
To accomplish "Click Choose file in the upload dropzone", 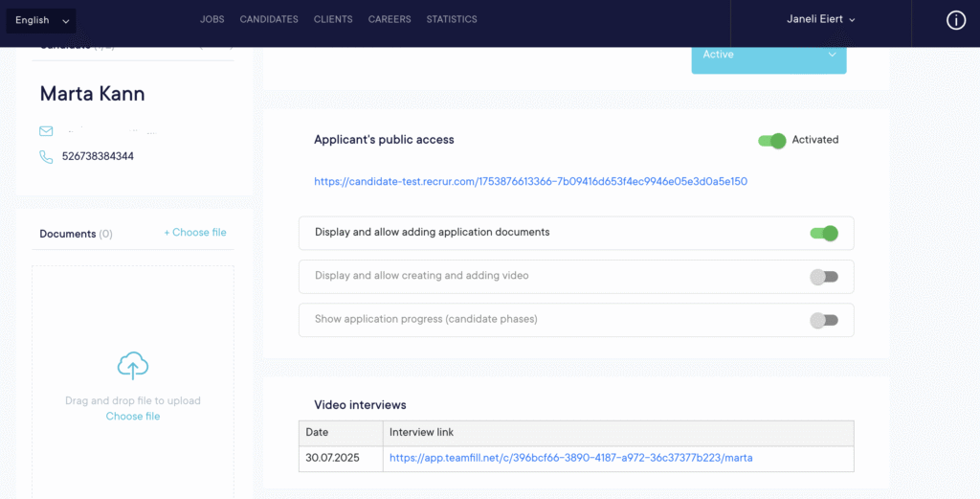I will pos(133,417).
